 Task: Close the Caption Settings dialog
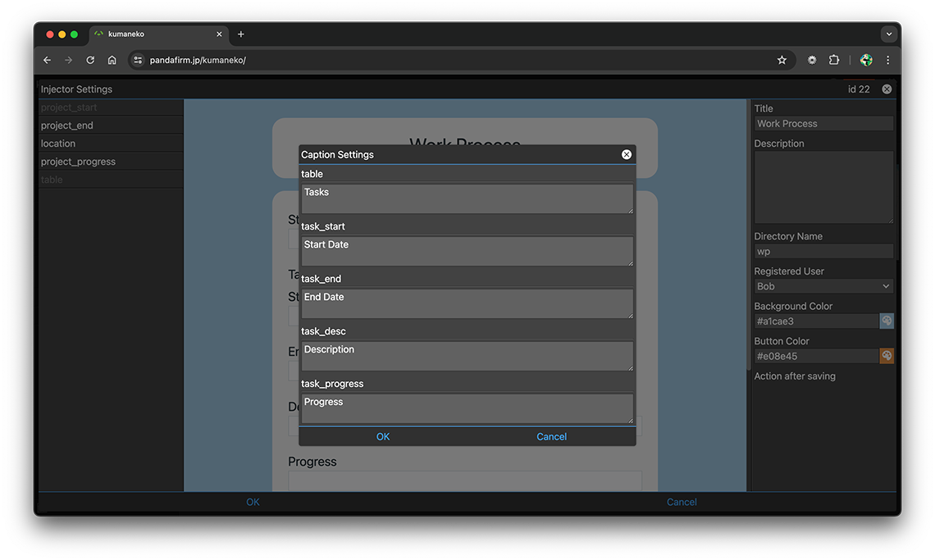627,154
